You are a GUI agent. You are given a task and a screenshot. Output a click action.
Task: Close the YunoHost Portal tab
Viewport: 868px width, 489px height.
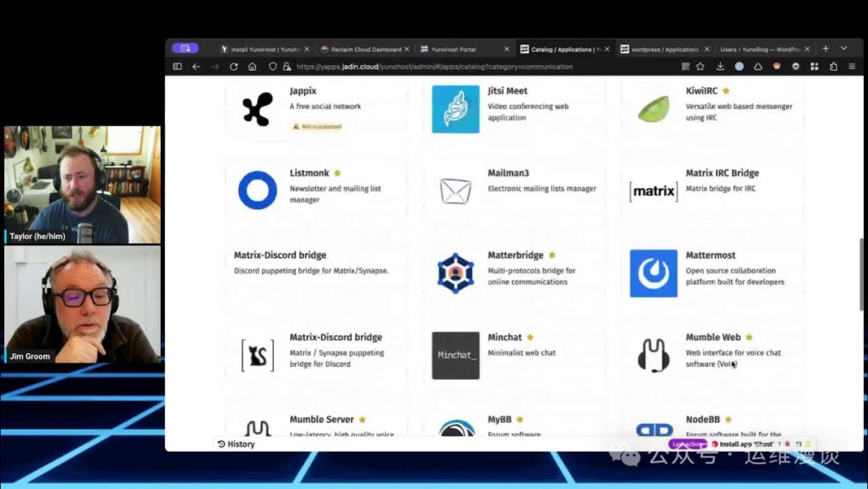click(x=506, y=49)
